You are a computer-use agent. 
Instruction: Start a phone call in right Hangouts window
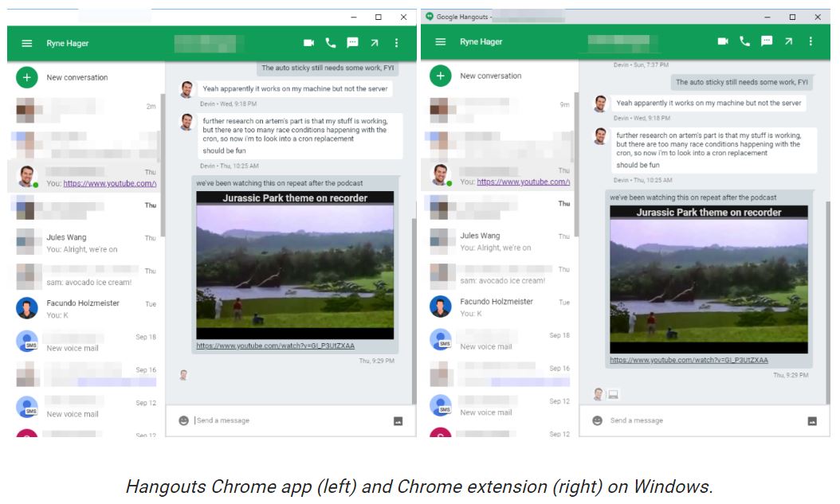744,41
